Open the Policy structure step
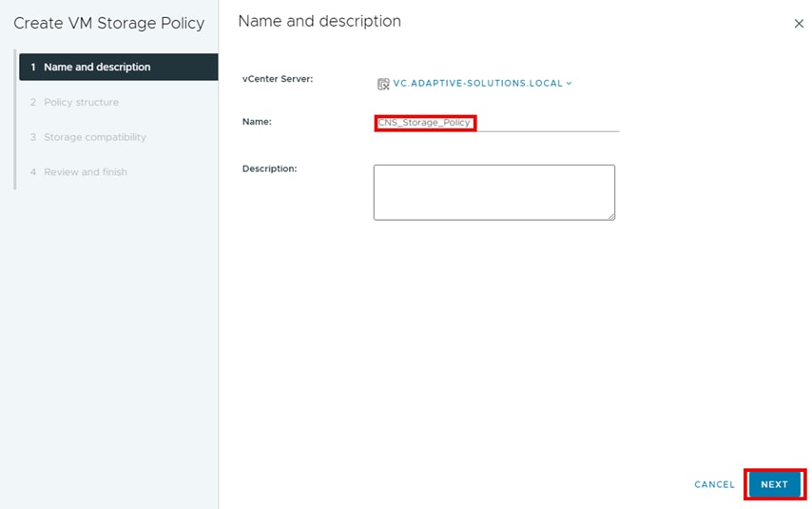 81,102
